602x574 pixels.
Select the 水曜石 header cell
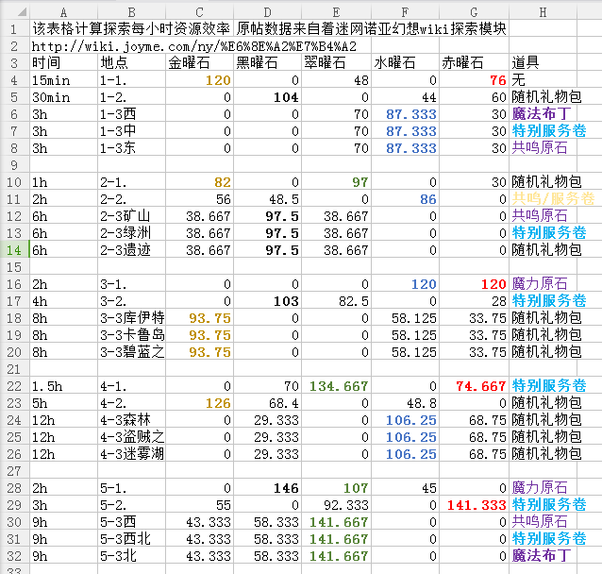(x=405, y=63)
